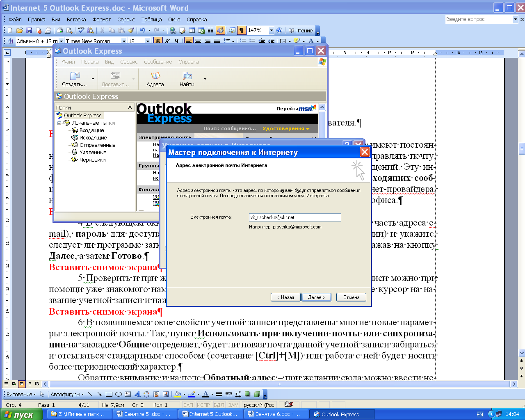The height and width of the screenshot is (420, 525).
Task: Click Найти button in Outlook Express
Action: pyautogui.click(x=187, y=79)
